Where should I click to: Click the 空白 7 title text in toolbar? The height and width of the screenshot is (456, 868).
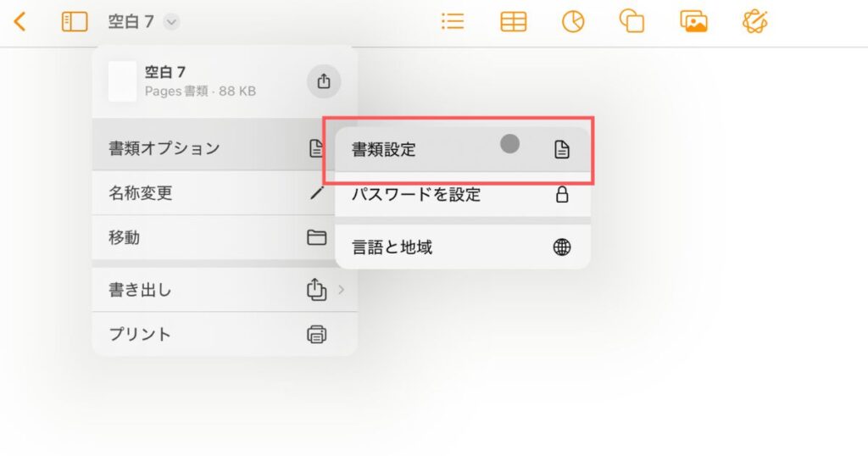(131, 22)
